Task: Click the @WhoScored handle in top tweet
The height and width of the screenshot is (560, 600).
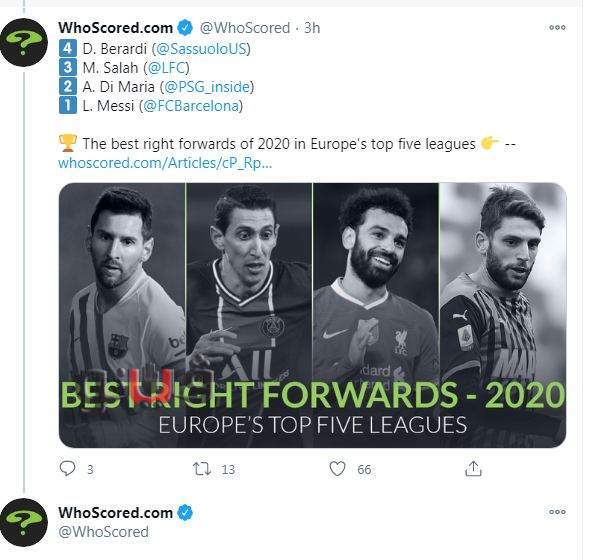Action: pos(245,28)
